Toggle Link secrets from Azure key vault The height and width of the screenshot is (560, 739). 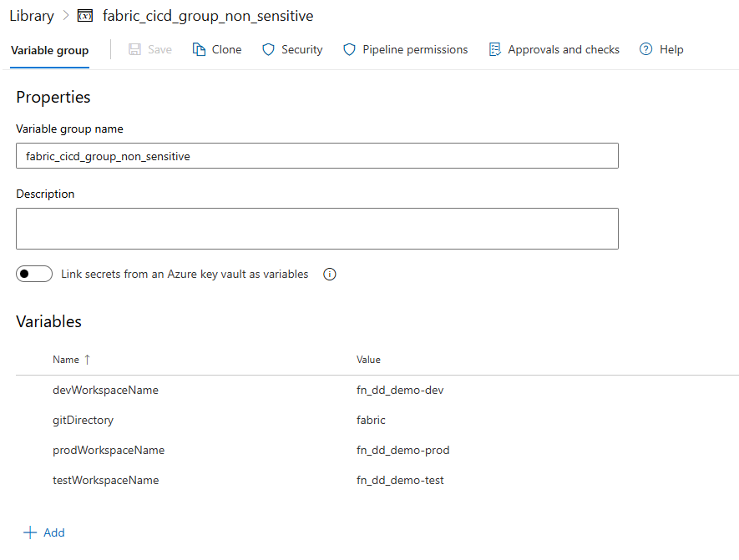tap(34, 274)
